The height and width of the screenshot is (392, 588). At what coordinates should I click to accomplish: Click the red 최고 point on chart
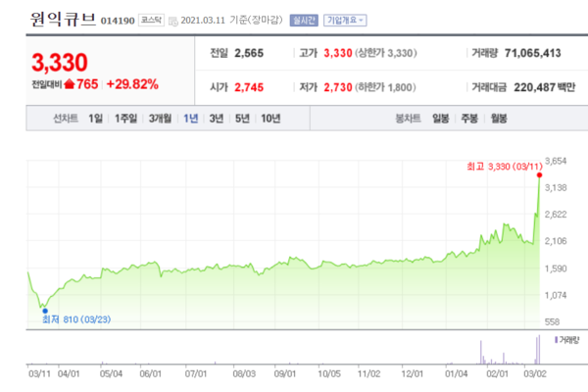point(539,175)
